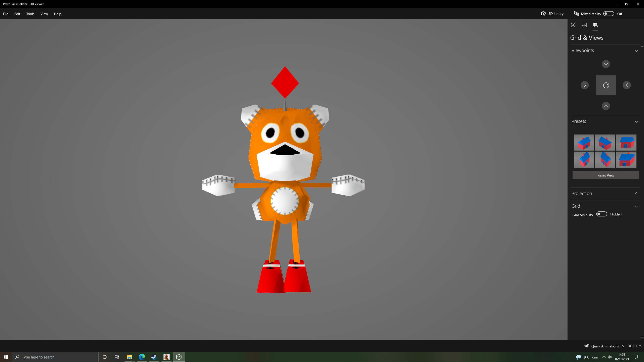Collapse the Presets section
Image resolution: width=644 pixels, height=362 pixels.
636,121
